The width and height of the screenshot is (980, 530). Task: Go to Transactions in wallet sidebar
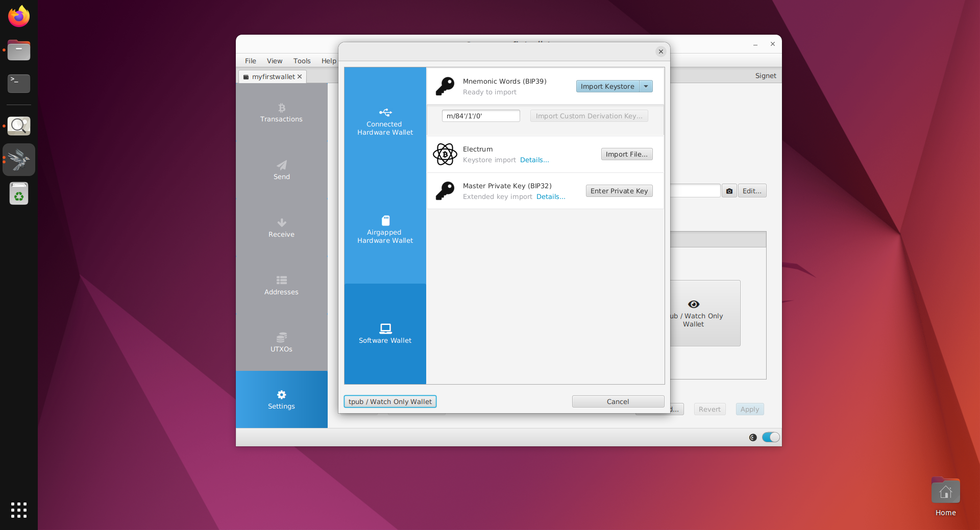[x=281, y=113]
